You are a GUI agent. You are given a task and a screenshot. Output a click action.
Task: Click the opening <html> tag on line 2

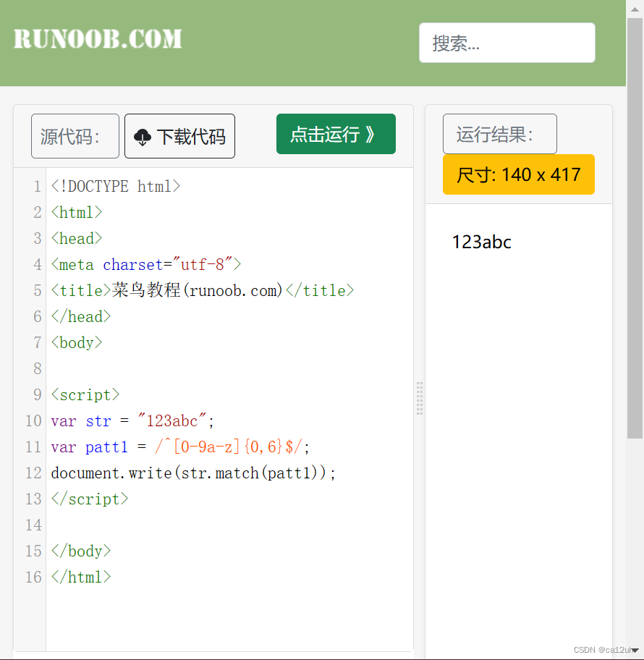coord(77,212)
